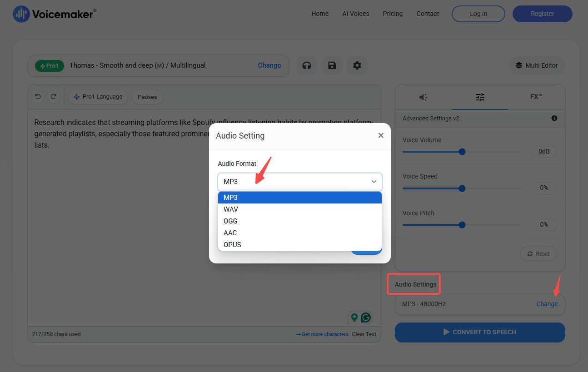The height and width of the screenshot is (372, 588).
Task: Click the Log in button
Action: (x=478, y=14)
